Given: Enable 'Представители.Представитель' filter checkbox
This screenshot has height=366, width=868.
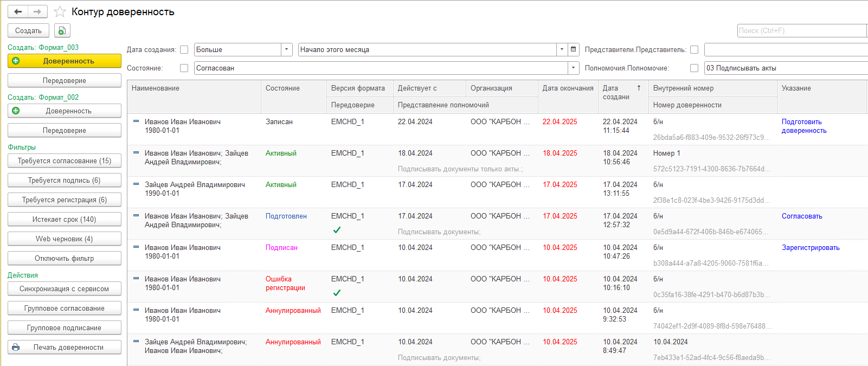Looking at the screenshot, I should click(x=694, y=49).
